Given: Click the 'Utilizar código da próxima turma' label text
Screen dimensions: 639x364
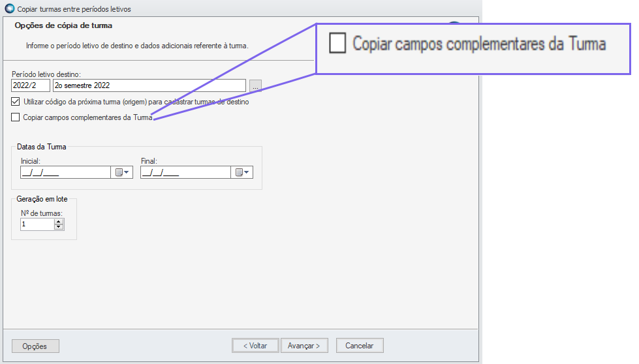Looking at the screenshot, I should click(x=136, y=102).
